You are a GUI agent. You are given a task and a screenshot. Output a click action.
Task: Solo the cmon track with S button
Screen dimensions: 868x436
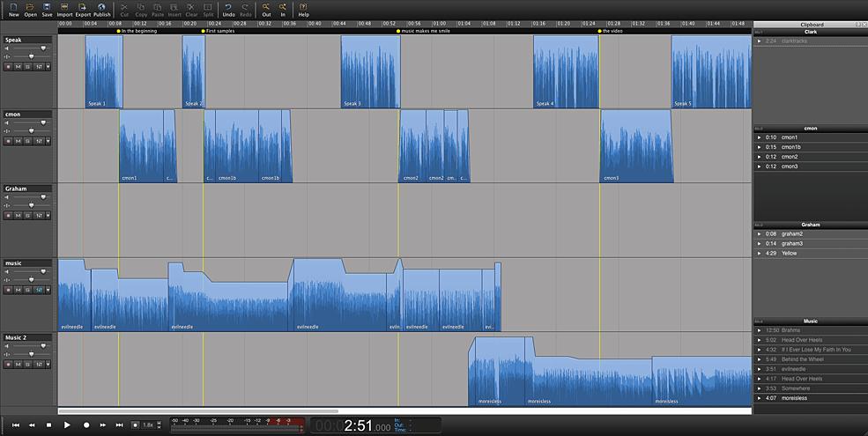coord(27,141)
